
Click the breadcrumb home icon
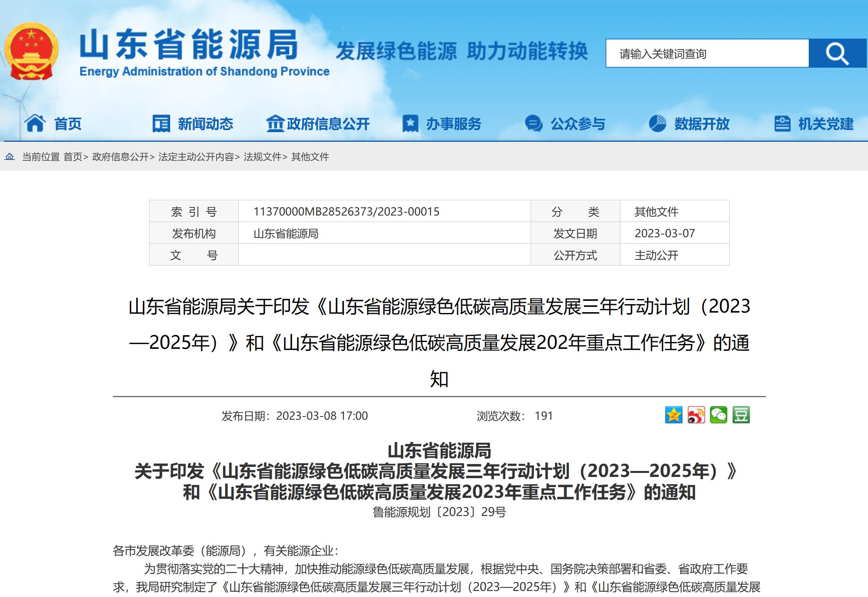click(10, 157)
